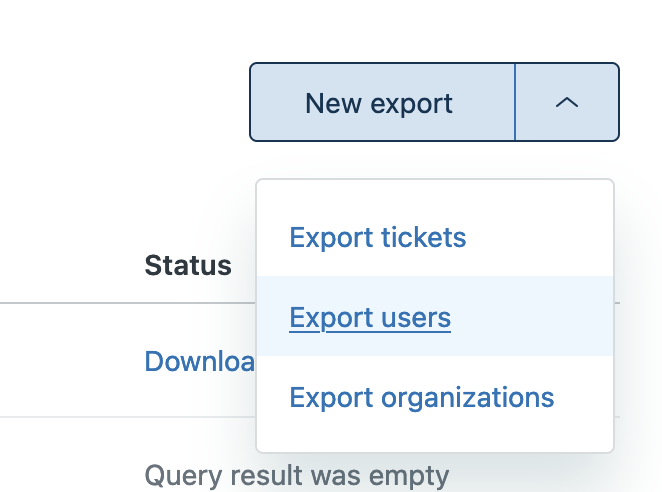The image size is (662, 492).
Task: Select Export tickets from the menu
Action: (x=378, y=238)
